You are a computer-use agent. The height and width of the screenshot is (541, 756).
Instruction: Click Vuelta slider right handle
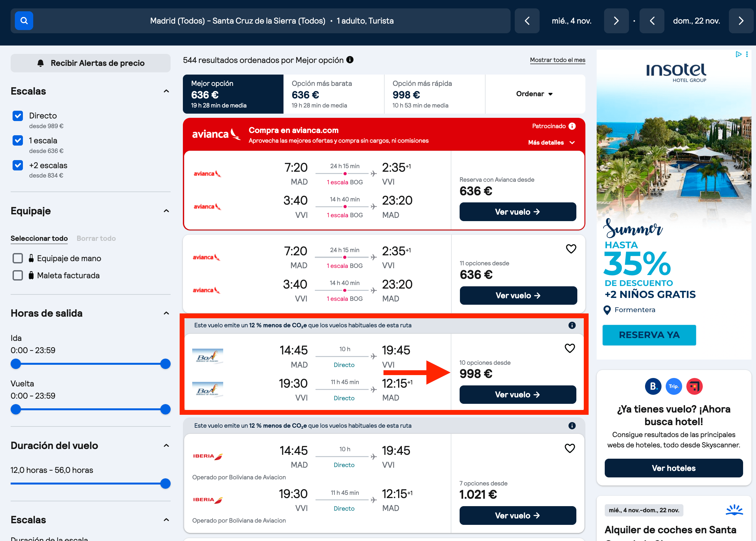pyautogui.click(x=165, y=409)
